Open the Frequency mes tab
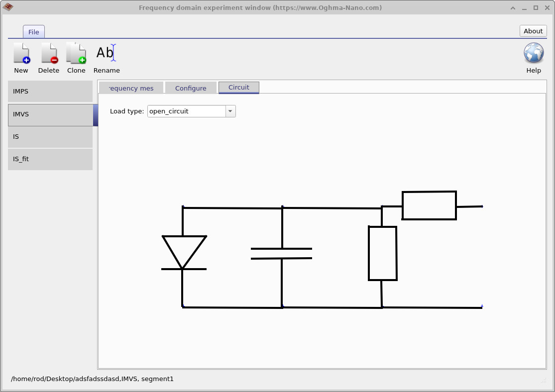Viewport: 555px width, 392px height. coord(131,88)
